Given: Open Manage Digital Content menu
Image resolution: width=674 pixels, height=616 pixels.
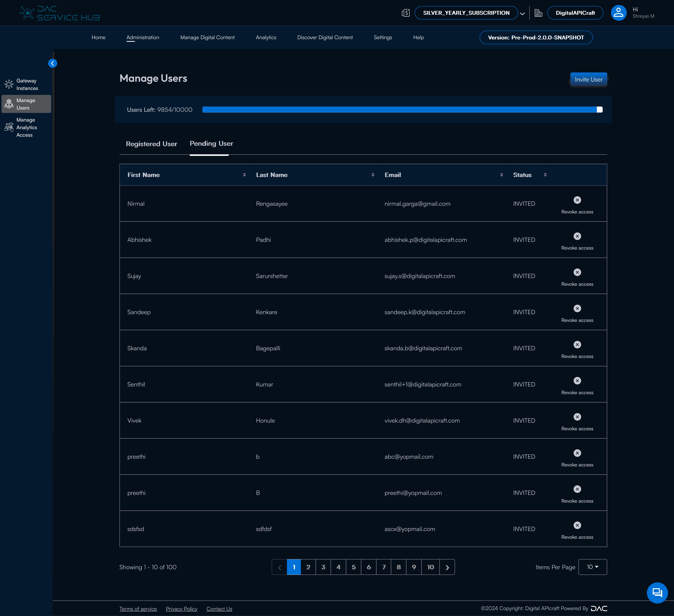Looking at the screenshot, I should pos(207,37).
